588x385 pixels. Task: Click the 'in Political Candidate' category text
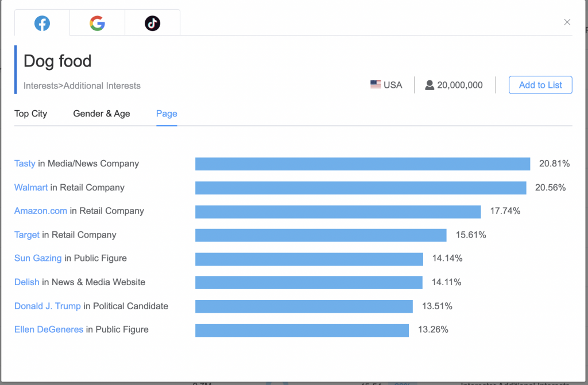click(x=126, y=306)
